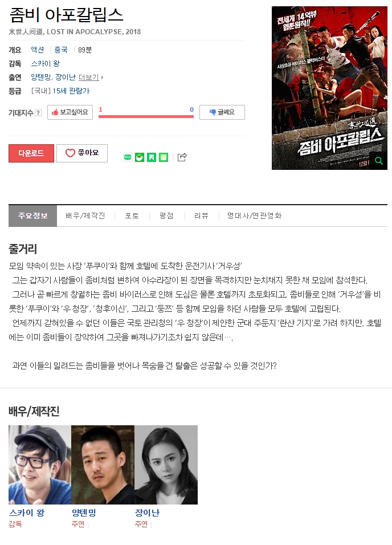Vote 글쎄요 thumbs down

tap(222, 112)
